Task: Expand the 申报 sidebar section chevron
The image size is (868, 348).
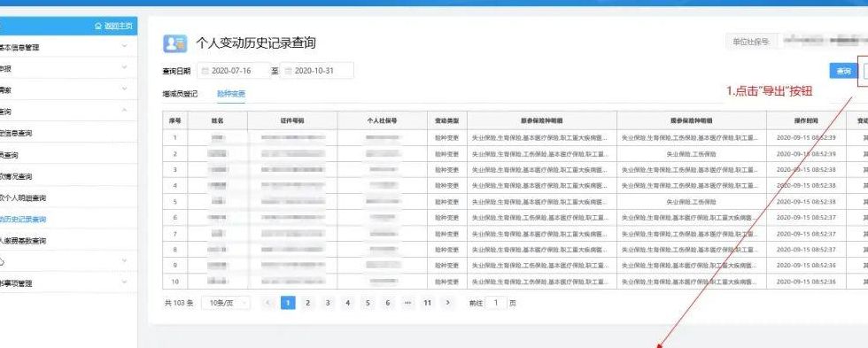Action: [x=125, y=68]
